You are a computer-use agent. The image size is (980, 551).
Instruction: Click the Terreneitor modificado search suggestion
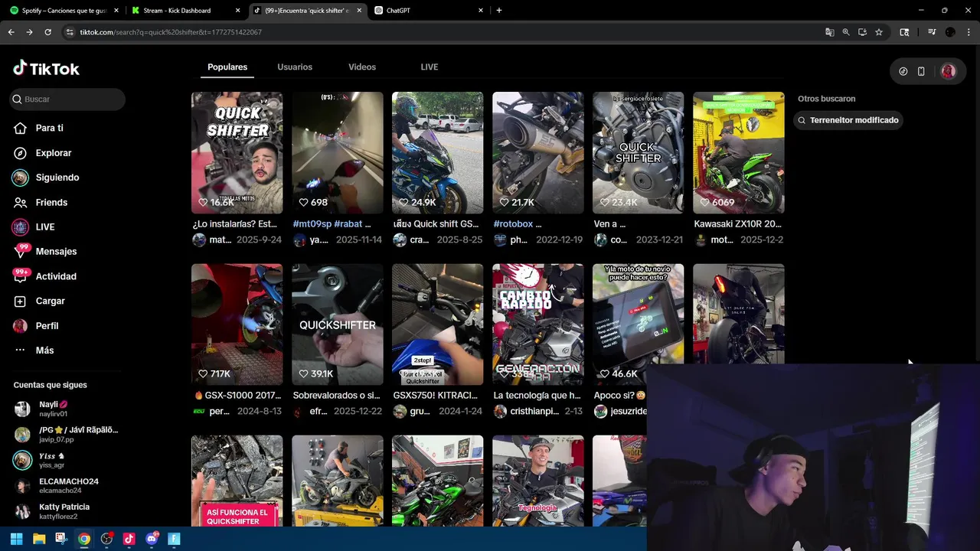(x=847, y=120)
